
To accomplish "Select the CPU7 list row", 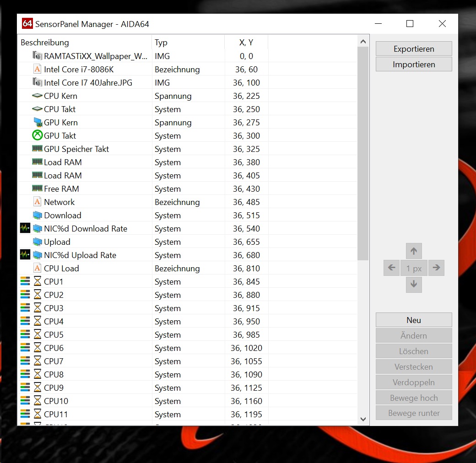I will (x=187, y=361).
